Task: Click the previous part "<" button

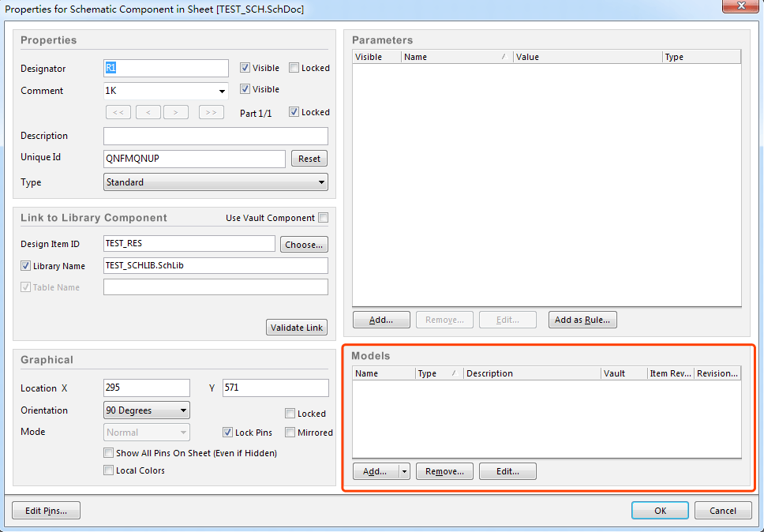Action: [x=148, y=112]
